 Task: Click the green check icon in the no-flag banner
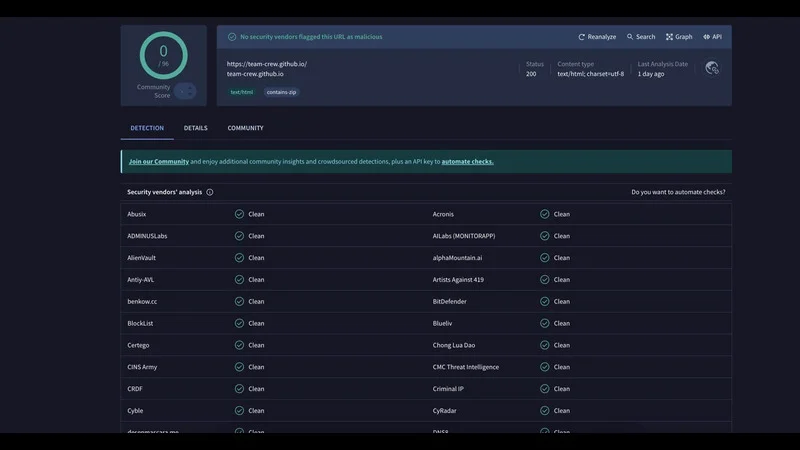coord(232,37)
